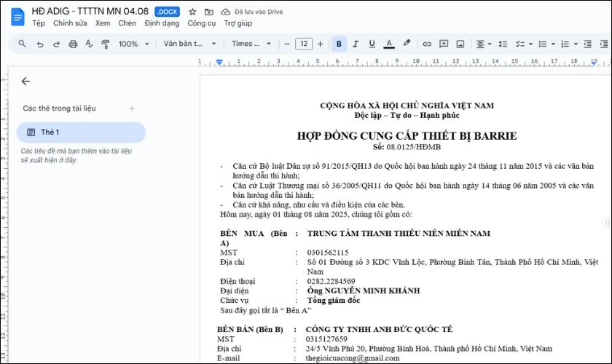This screenshot has height=364, width=612.
Task: Click the phone number 0282.2284569
Action: [x=331, y=281]
